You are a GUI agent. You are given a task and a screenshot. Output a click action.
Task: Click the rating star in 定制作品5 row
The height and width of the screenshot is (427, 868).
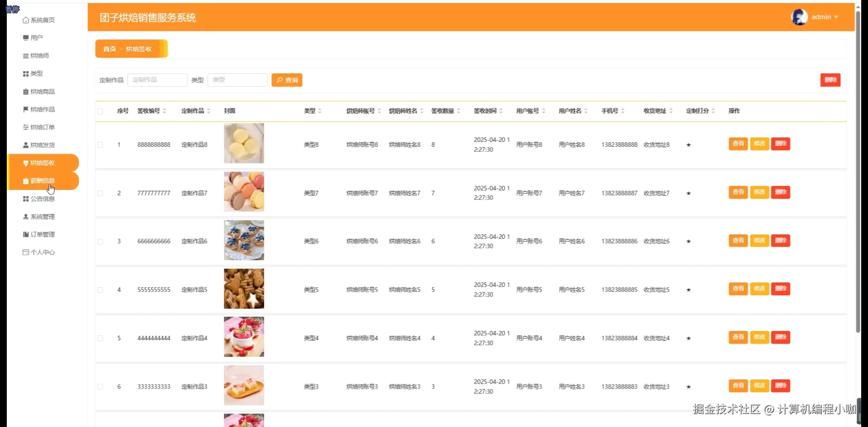[688, 290]
